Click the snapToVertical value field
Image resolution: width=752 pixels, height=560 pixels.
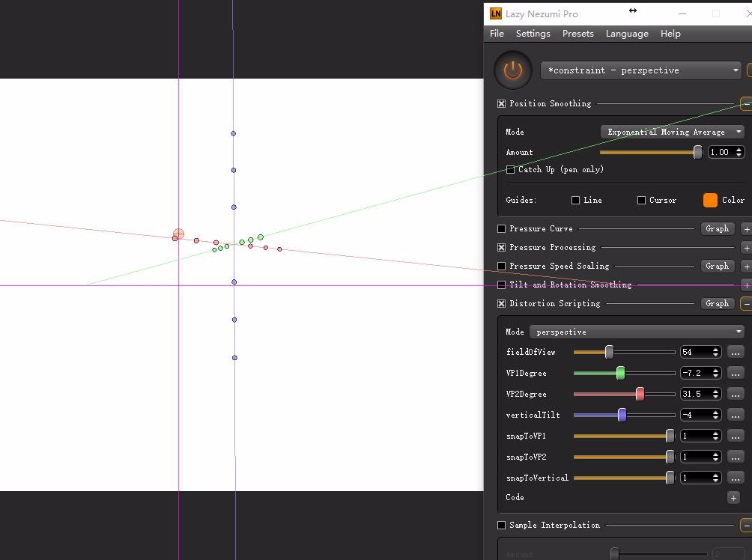[700, 478]
